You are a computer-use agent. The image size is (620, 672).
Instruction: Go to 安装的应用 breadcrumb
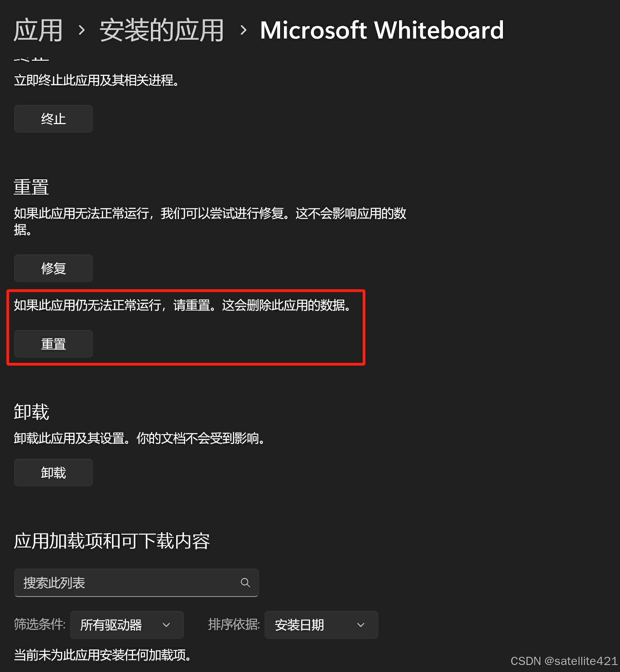click(x=161, y=30)
